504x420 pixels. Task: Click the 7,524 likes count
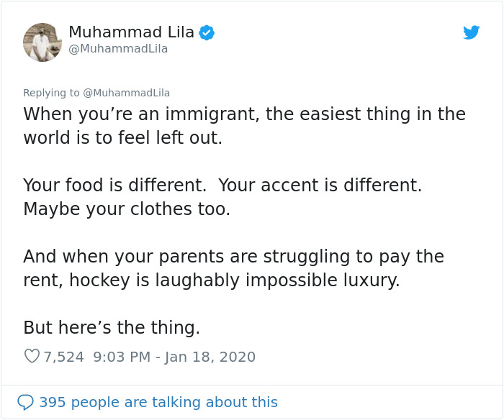click(x=63, y=357)
